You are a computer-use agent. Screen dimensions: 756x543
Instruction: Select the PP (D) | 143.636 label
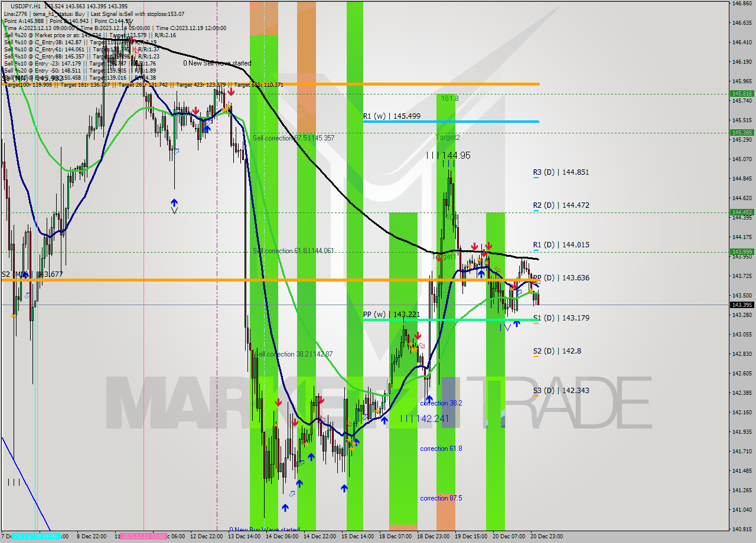(x=561, y=278)
